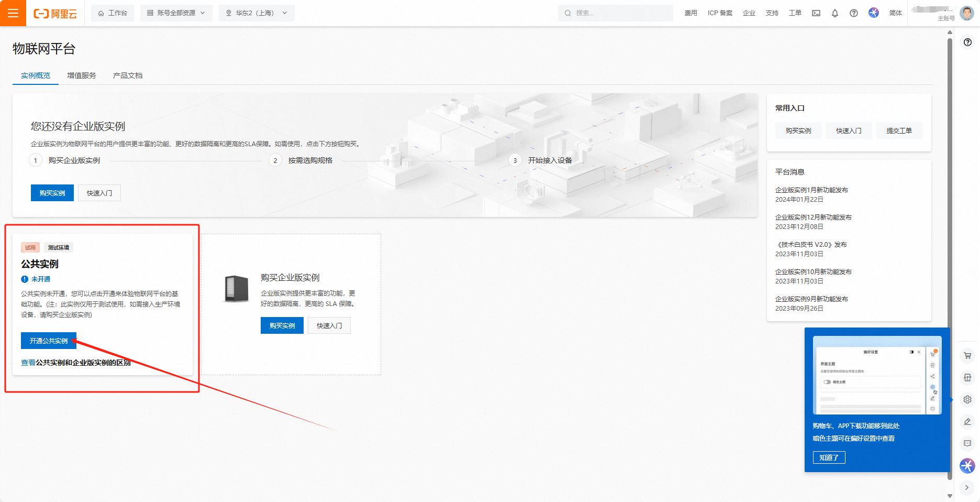Dismiss the tip with 知道了
The image size is (980, 502).
click(x=829, y=457)
